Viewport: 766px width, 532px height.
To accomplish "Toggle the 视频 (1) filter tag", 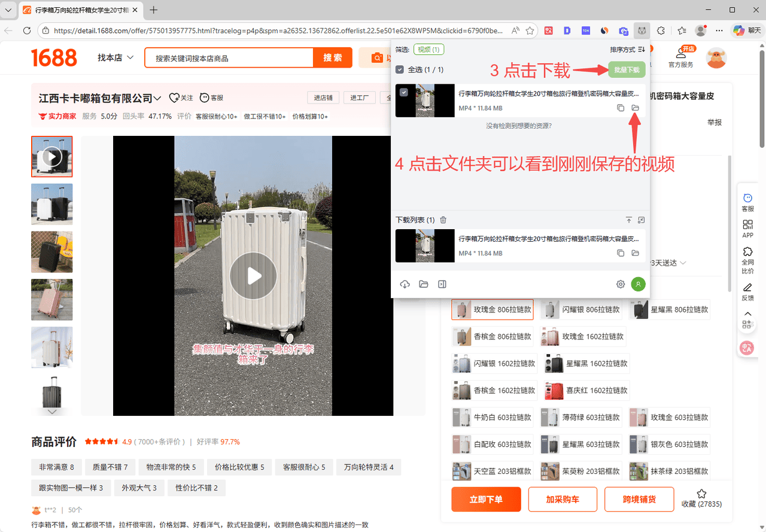I will pos(428,50).
